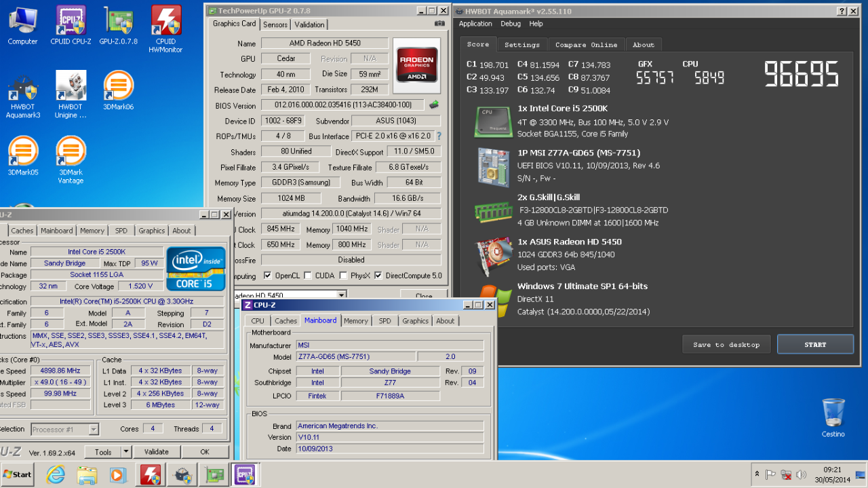Click the GFX score 55757

point(655,77)
